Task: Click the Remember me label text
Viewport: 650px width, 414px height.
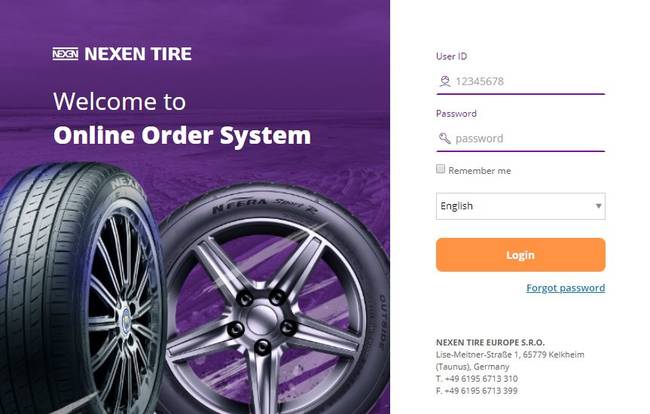Action: tap(480, 171)
